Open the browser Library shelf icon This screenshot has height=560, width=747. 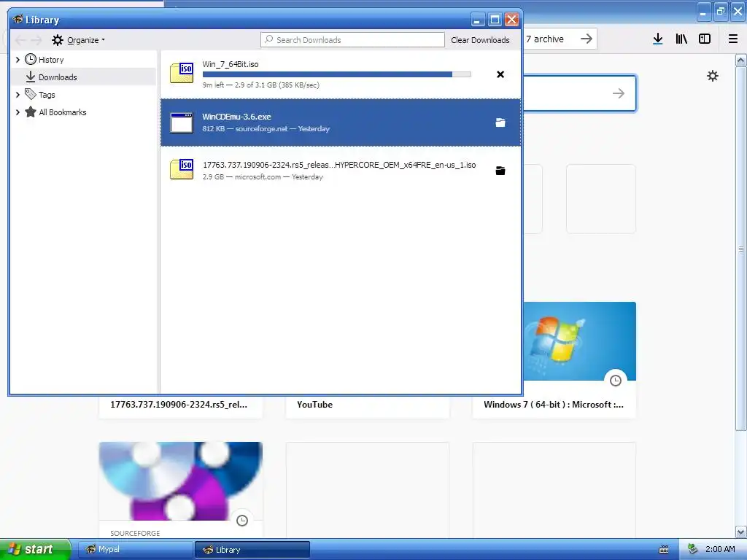681,39
